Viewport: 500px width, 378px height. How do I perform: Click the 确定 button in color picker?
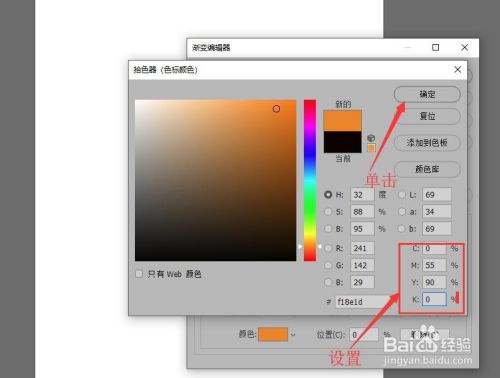427,94
